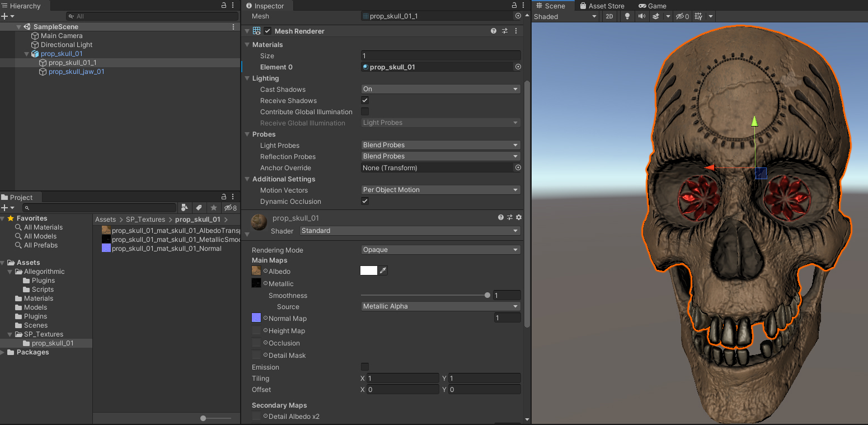The image size is (868, 425).
Task: Open object picker for Element 0 material
Action: [518, 67]
